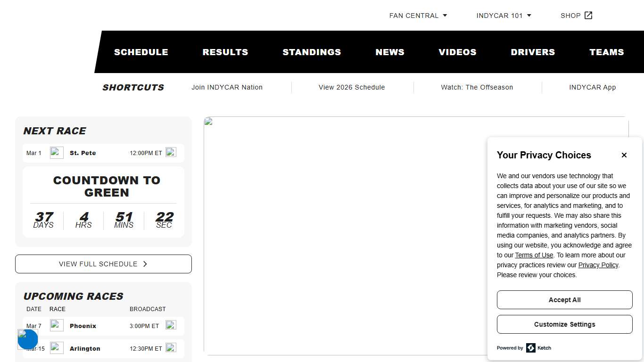644x362 pixels.
Task: Click the Customize Settings button
Action: [x=564, y=324]
